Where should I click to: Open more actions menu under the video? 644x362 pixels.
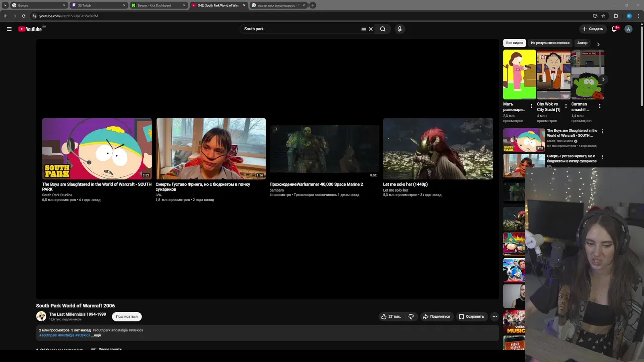coord(495,316)
